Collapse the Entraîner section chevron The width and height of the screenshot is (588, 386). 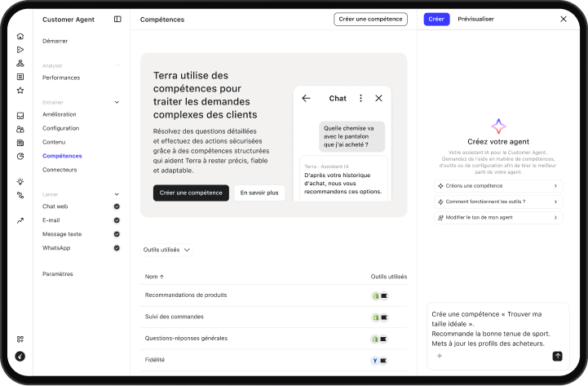117,102
